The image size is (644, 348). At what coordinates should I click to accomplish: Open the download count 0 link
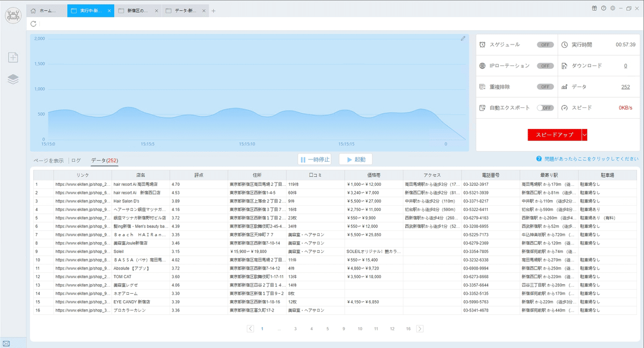pyautogui.click(x=625, y=66)
